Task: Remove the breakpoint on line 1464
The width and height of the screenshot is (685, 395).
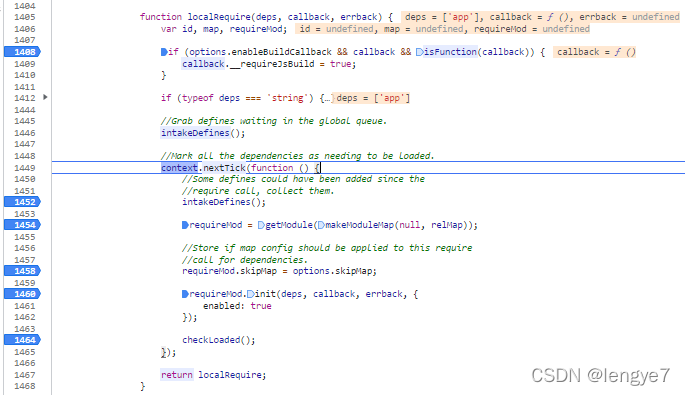Action: point(22,340)
